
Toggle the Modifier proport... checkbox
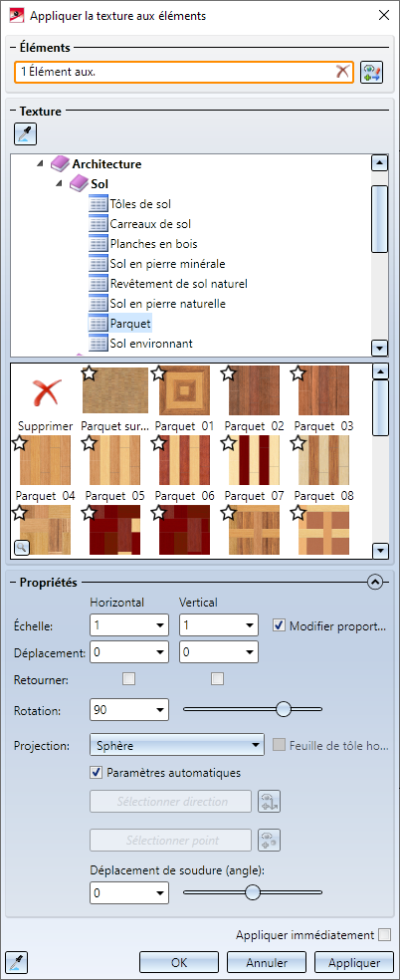[x=279, y=625]
